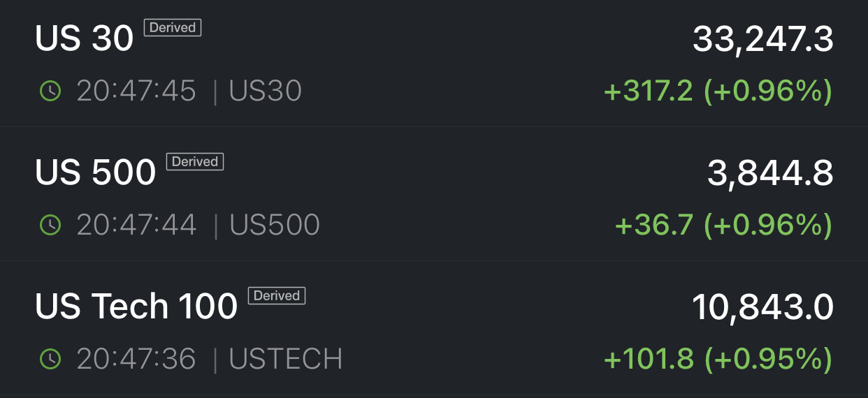The image size is (868, 398).
Task: Click the 3,844.8 price value
Action: tap(770, 173)
